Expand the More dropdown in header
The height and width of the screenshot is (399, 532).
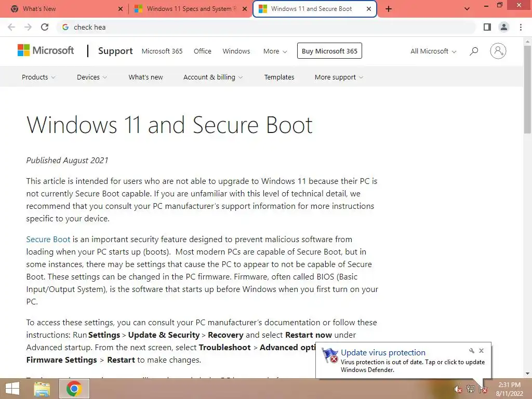tap(275, 51)
